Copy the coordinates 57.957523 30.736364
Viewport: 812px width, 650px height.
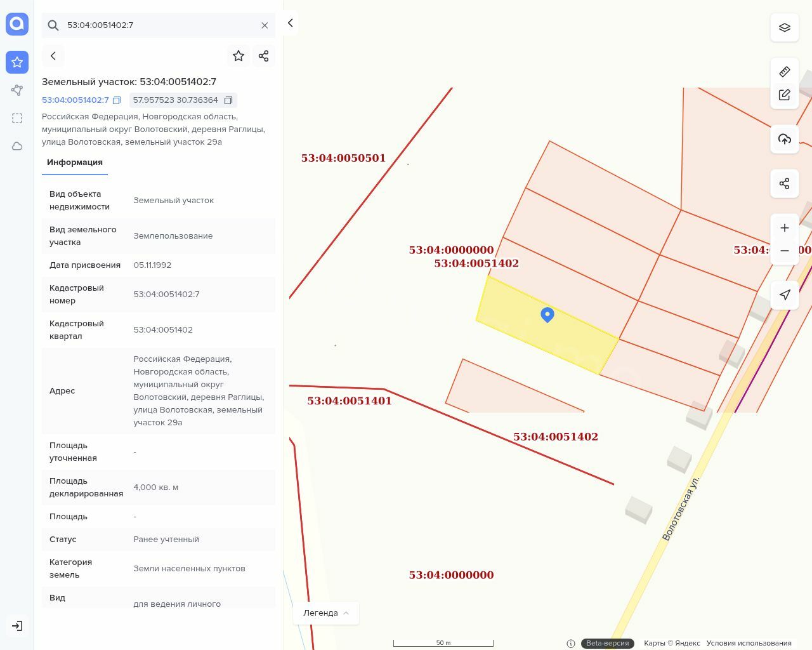pos(228,100)
